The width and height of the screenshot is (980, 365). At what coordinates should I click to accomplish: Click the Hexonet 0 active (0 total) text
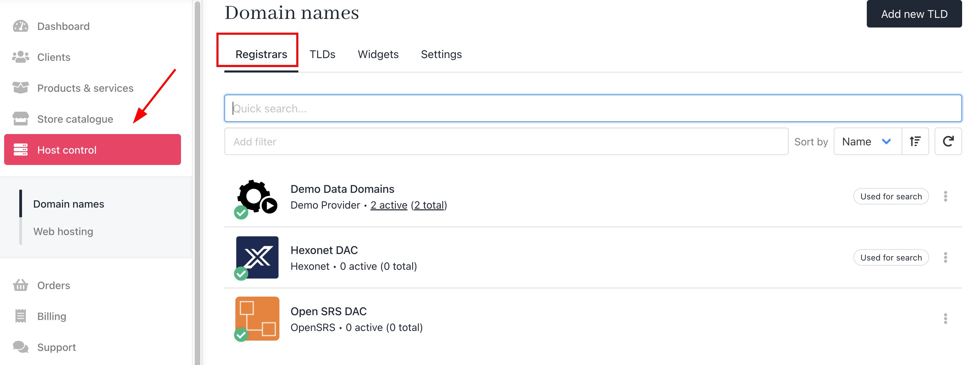point(353,266)
